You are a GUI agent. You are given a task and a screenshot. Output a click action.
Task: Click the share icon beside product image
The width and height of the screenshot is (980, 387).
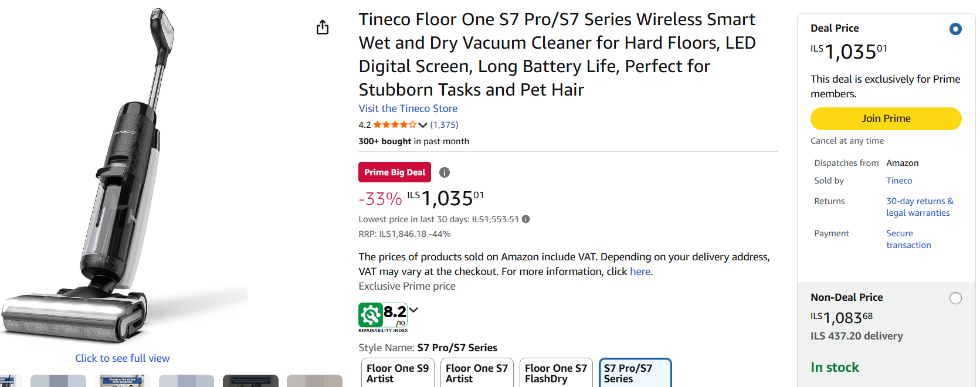[x=323, y=28]
